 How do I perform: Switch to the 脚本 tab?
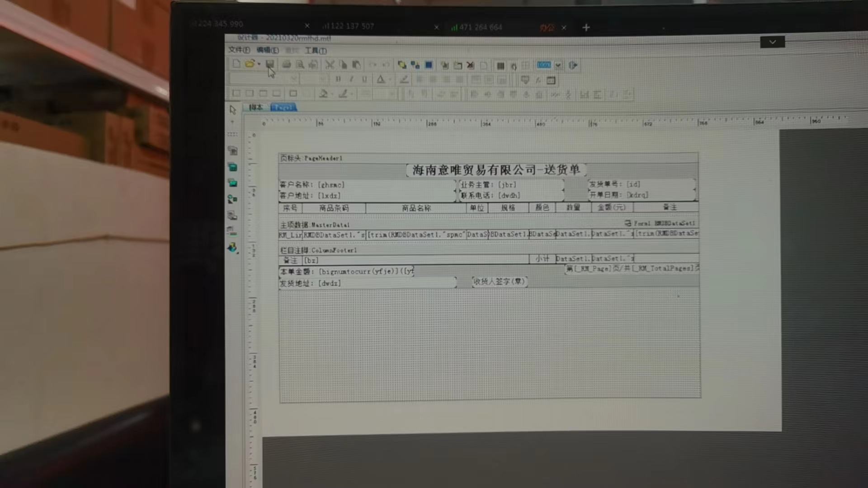255,108
